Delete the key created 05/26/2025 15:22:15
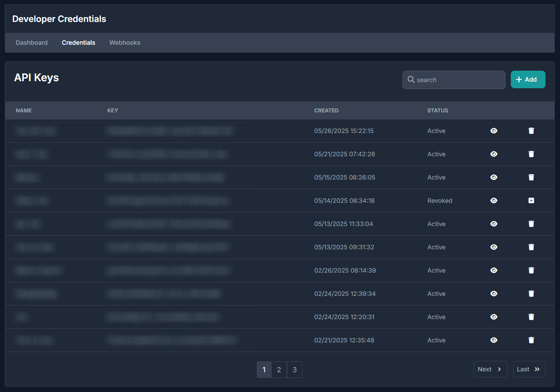 pyautogui.click(x=531, y=131)
